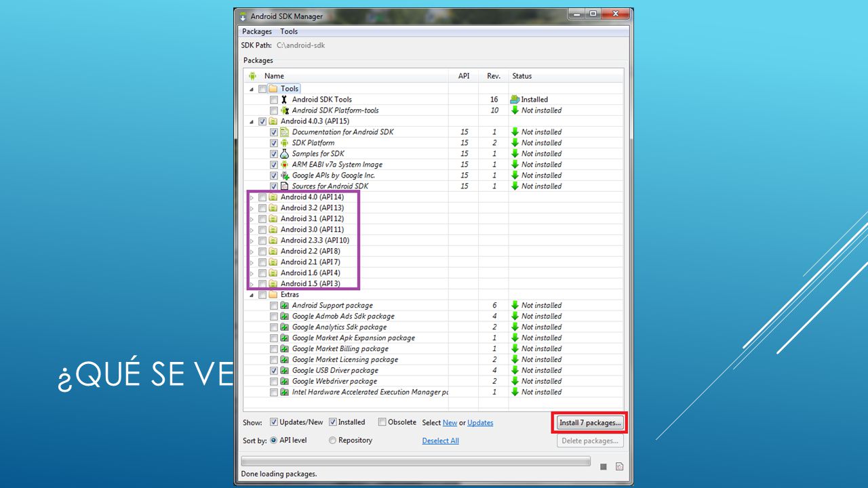The height and width of the screenshot is (488, 868).
Task: Click the Android 4.0 (API 14) folder icon
Action: coord(273,197)
